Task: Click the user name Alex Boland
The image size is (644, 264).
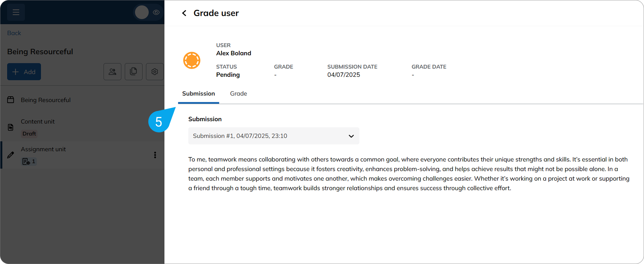Action: pyautogui.click(x=234, y=53)
